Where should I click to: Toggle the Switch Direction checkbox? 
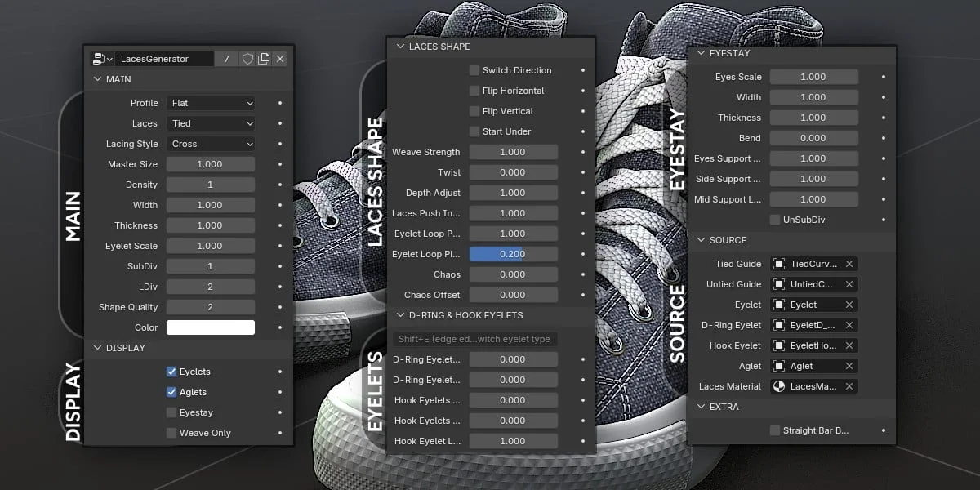473,70
